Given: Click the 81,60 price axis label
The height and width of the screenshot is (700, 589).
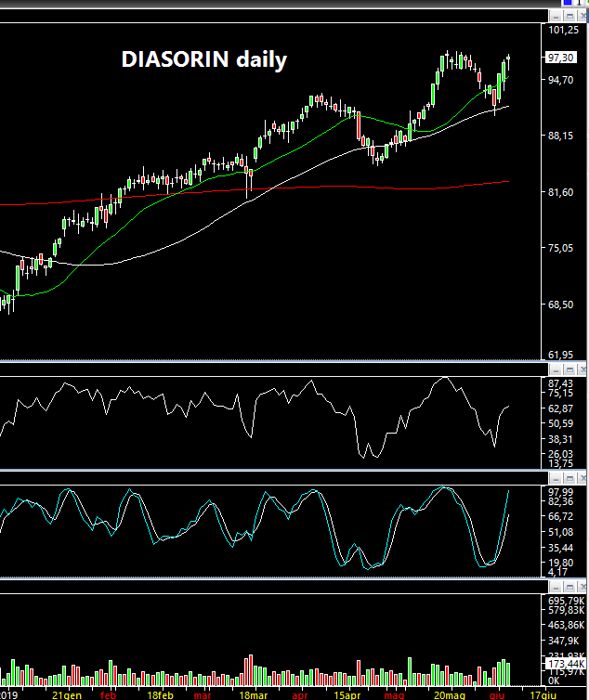Looking at the screenshot, I should 560,192.
